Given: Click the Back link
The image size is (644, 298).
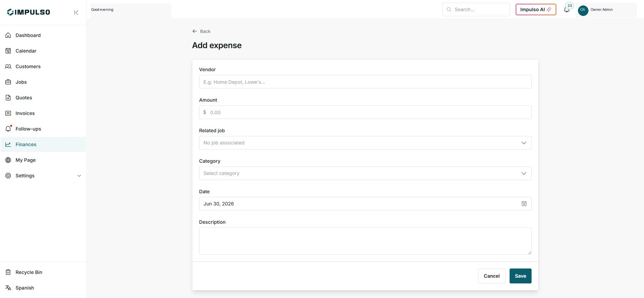Looking at the screenshot, I should [x=201, y=31].
